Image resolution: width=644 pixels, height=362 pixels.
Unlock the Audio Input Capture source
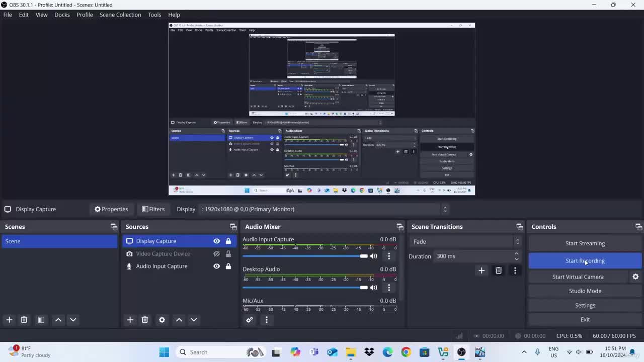pos(228,266)
